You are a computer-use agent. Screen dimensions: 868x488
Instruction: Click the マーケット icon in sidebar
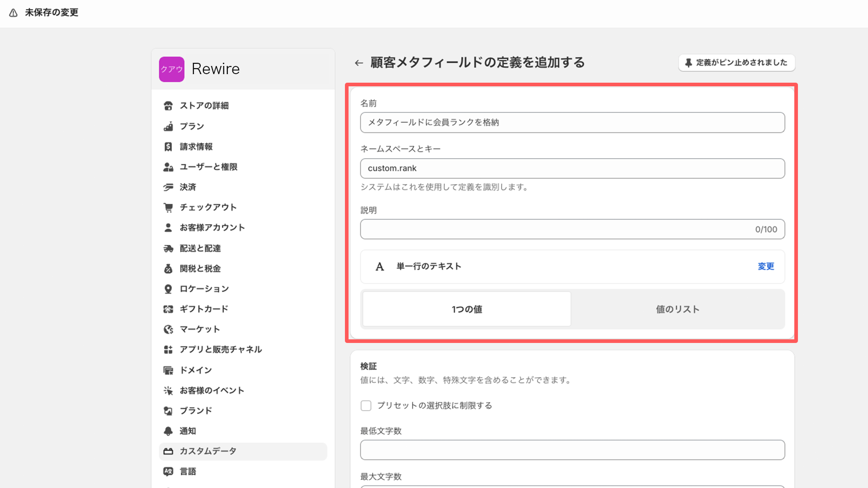click(x=168, y=329)
